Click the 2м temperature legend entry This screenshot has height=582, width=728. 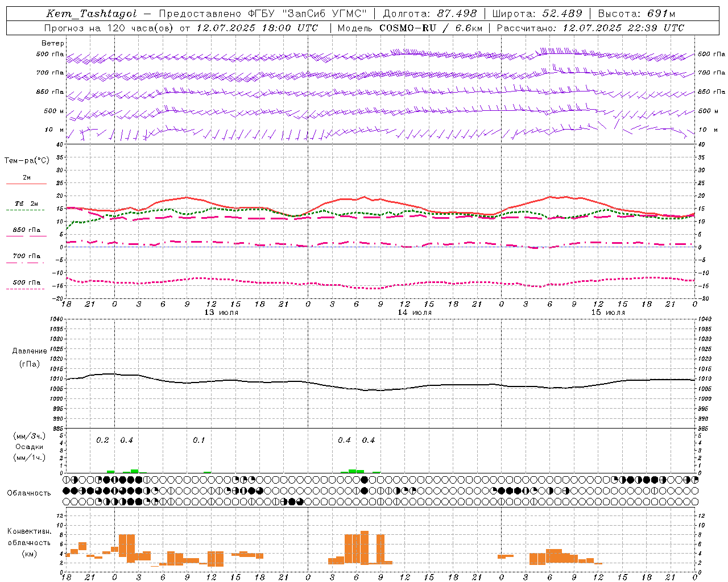click(x=27, y=178)
